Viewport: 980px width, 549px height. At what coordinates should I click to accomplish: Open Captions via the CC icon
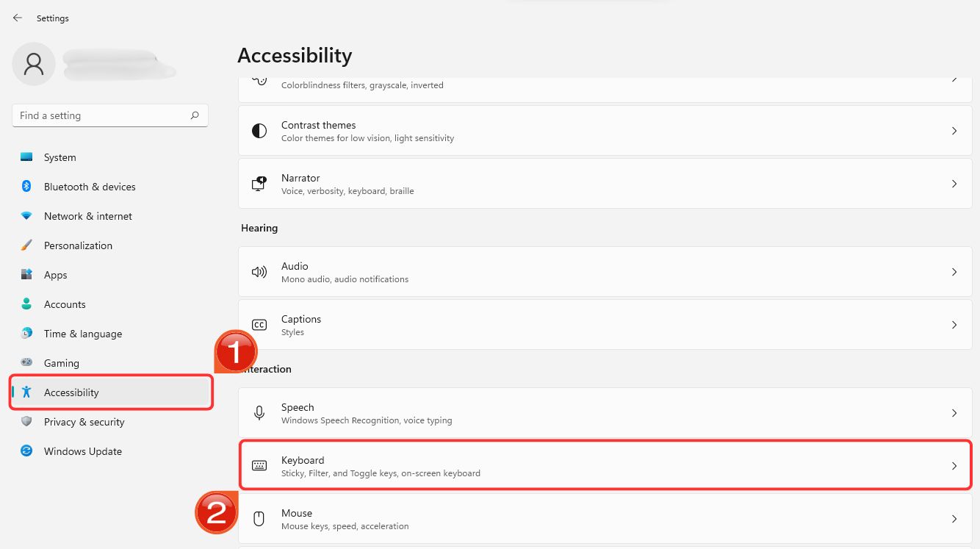[x=259, y=324]
